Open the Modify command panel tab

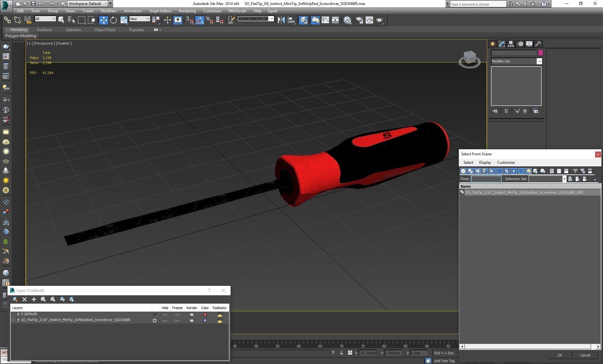[502, 44]
